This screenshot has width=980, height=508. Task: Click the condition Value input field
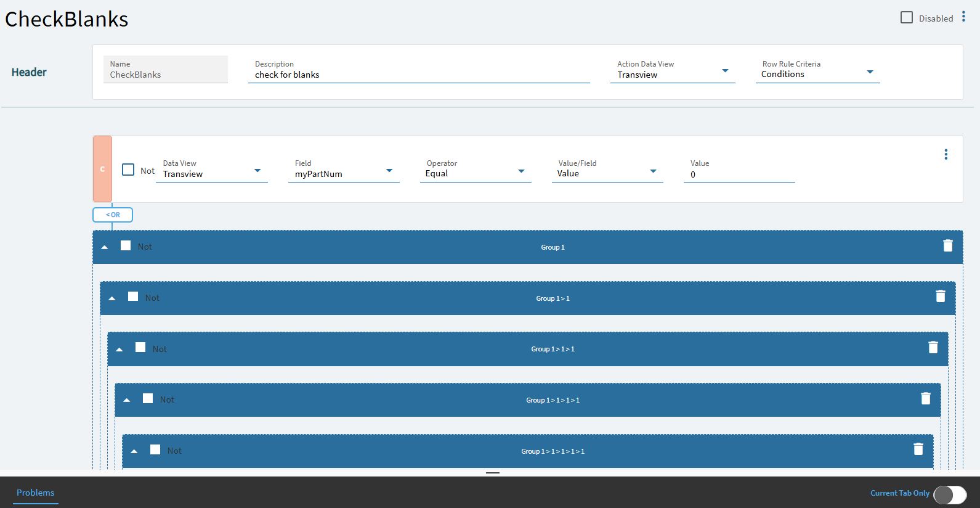coord(739,170)
